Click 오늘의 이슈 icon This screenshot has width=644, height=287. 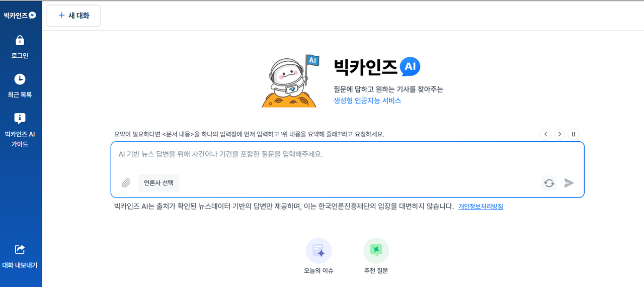(318, 250)
